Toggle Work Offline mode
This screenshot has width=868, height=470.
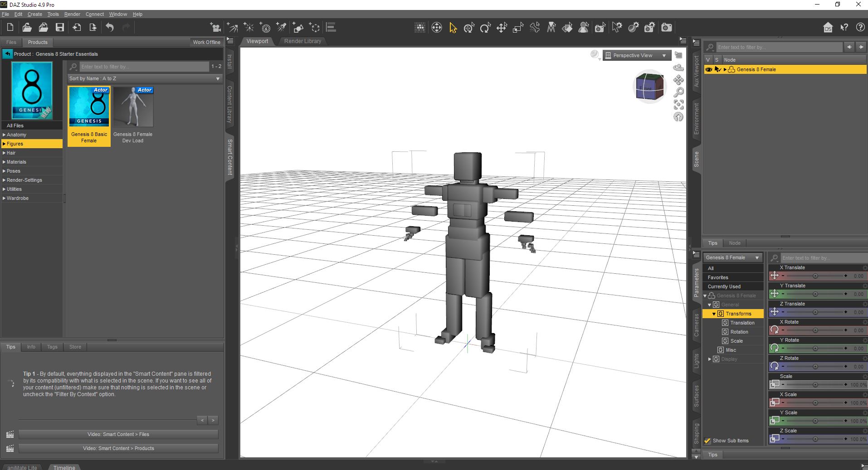(x=206, y=42)
